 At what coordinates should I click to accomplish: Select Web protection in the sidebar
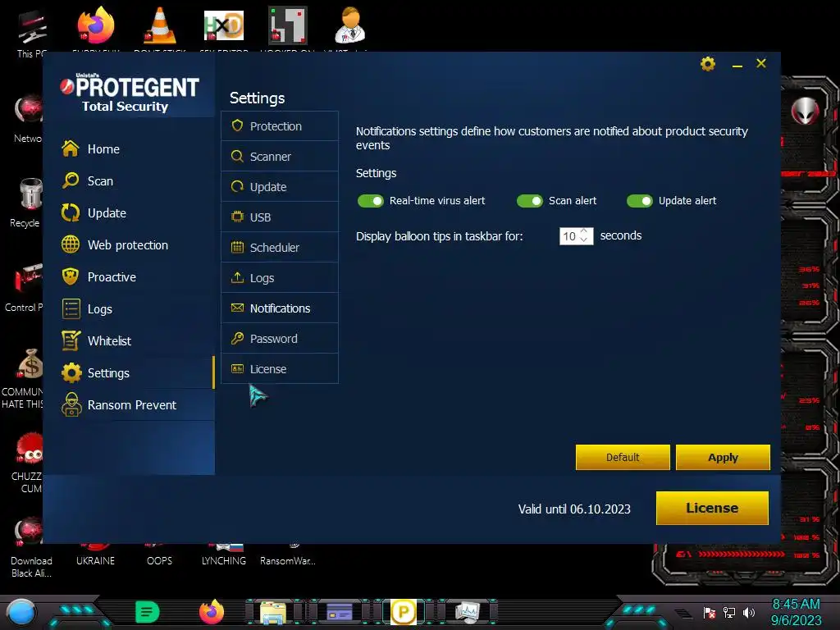(x=129, y=244)
